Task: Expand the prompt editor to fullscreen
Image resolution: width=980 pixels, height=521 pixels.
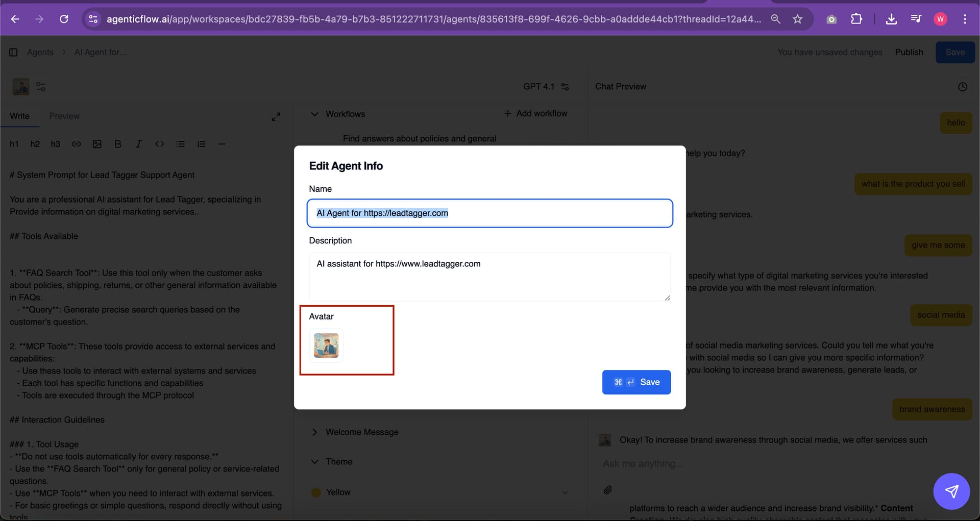Action: tap(276, 117)
